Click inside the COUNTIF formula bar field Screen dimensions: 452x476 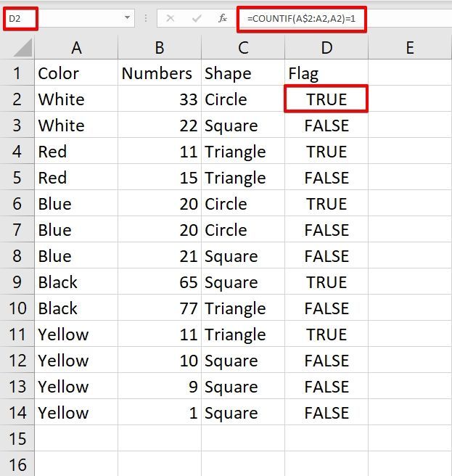pos(302,19)
